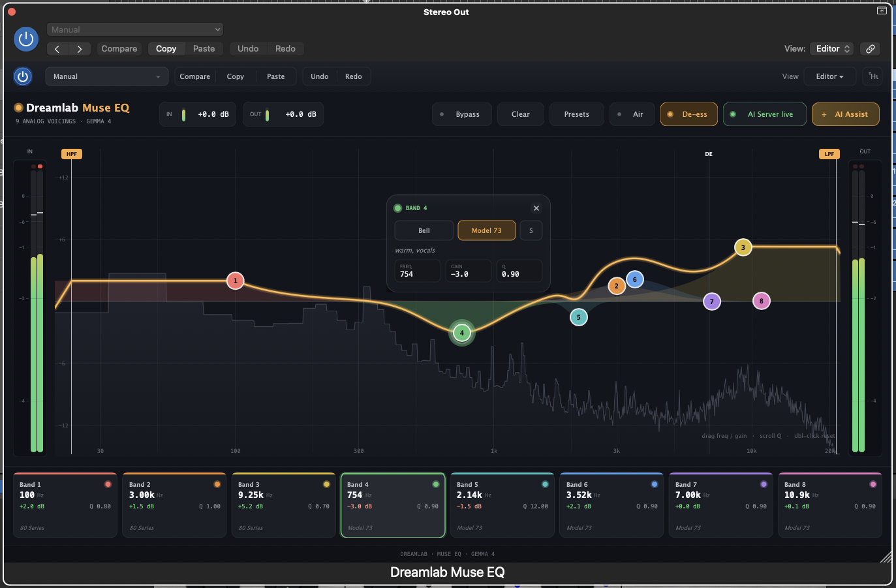Open the Presets button

[x=577, y=114]
